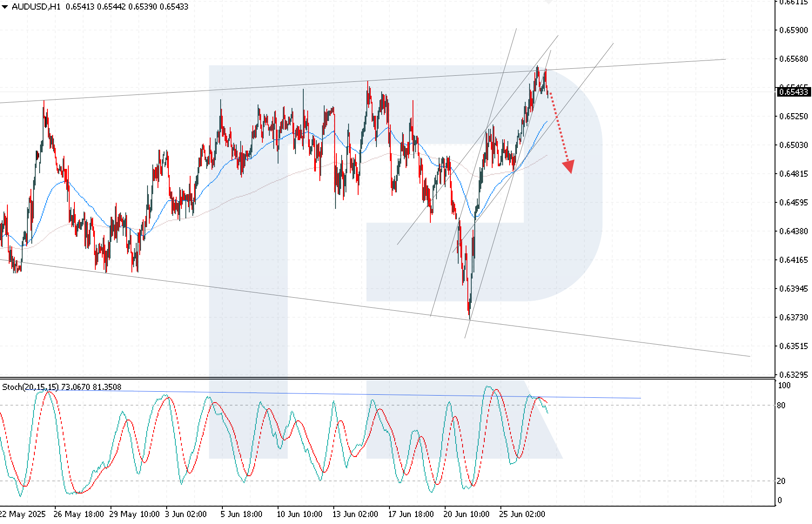Click the current price tag 0.65433 on the axis

pyautogui.click(x=794, y=92)
